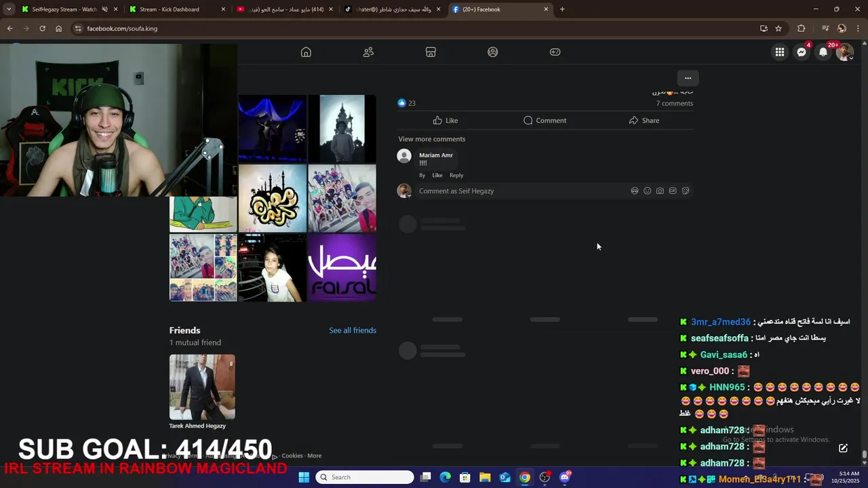Open the Chrome profile avatar
Screen dimensions: 868x488
tap(842, 28)
